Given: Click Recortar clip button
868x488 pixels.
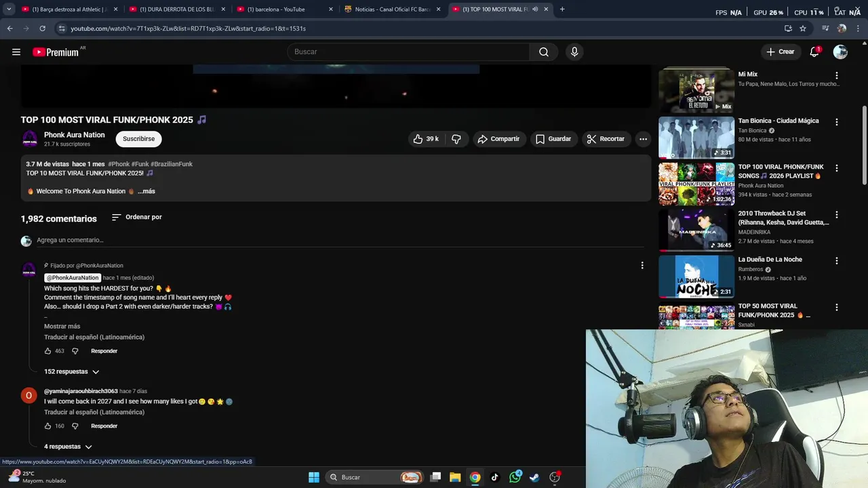Looking at the screenshot, I should [x=606, y=139].
